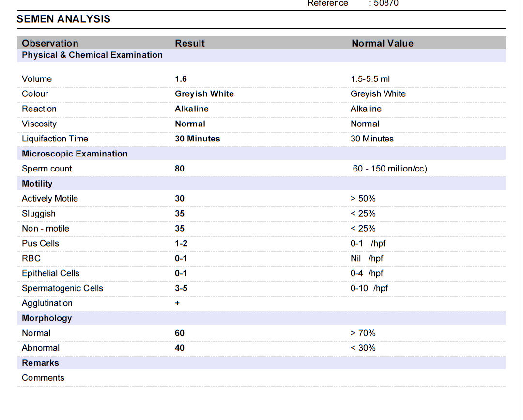523x420 pixels.
Task: Click the Reaction row label
Action: [x=39, y=109]
